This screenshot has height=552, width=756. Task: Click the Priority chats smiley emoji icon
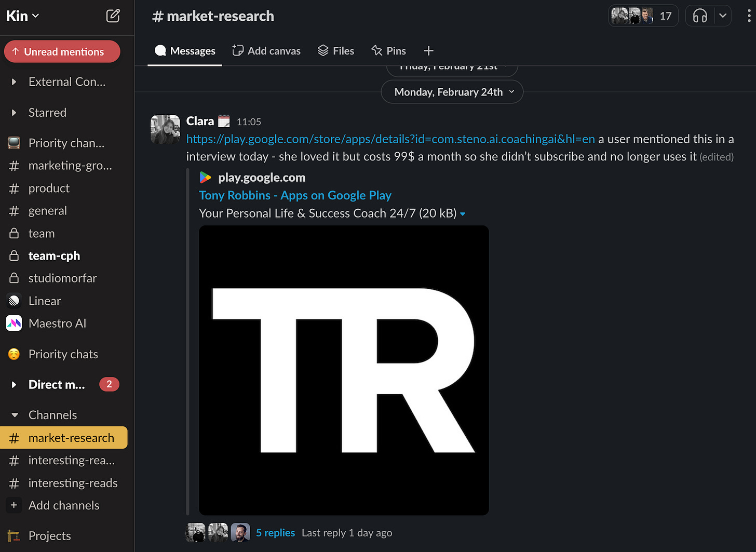pos(14,354)
